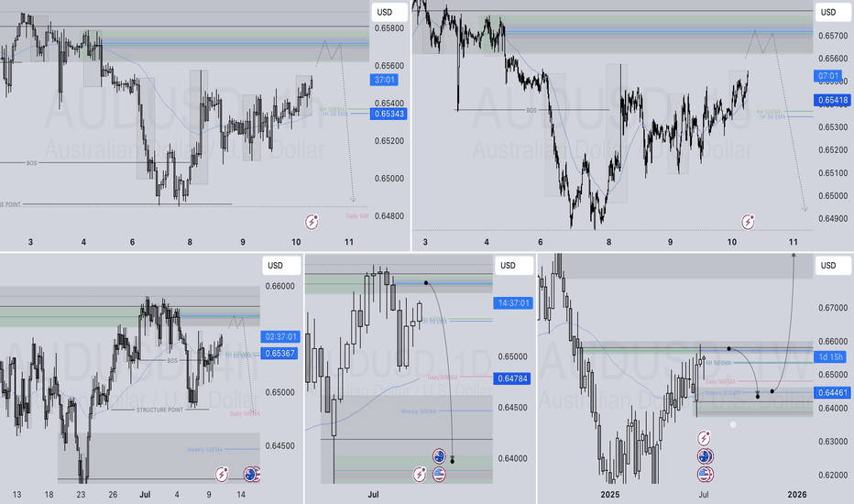Click the 0.64900 price axis value
854x504 pixels.
click(833, 218)
